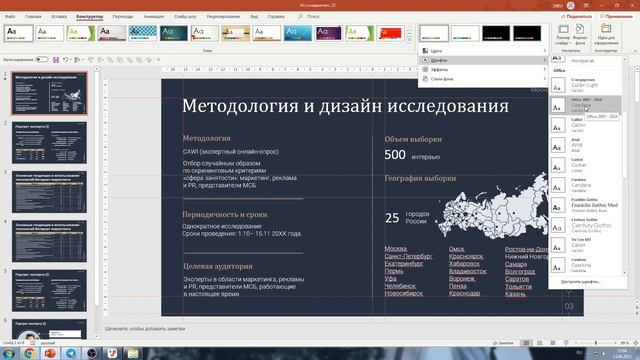Open Google Chrome from the taskbar
Viewport: 640px width, 360px height.
click(29, 353)
